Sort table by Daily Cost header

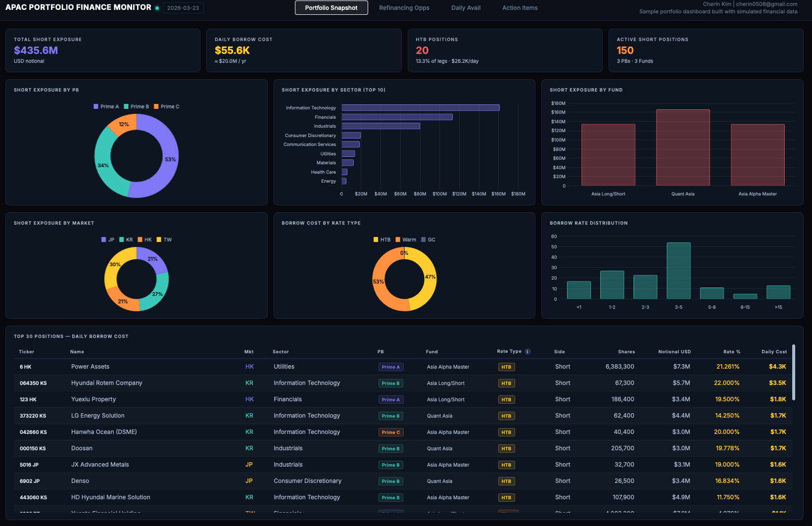pyautogui.click(x=774, y=352)
